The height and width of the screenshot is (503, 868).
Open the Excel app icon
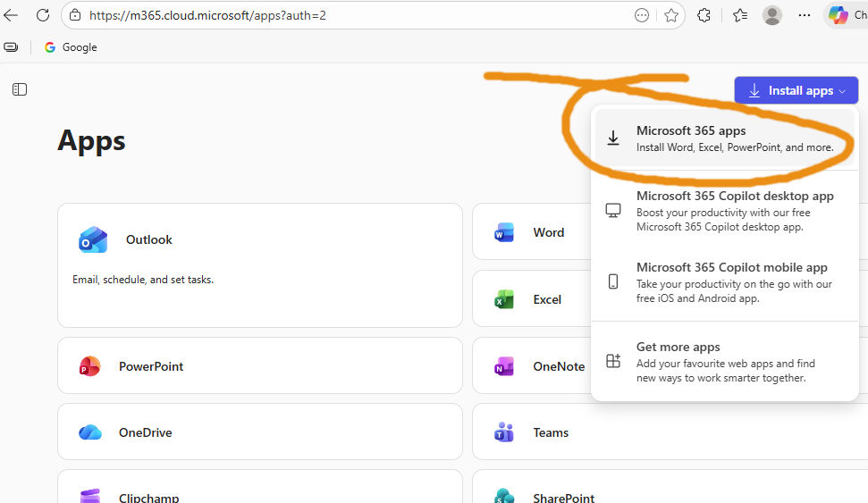505,299
